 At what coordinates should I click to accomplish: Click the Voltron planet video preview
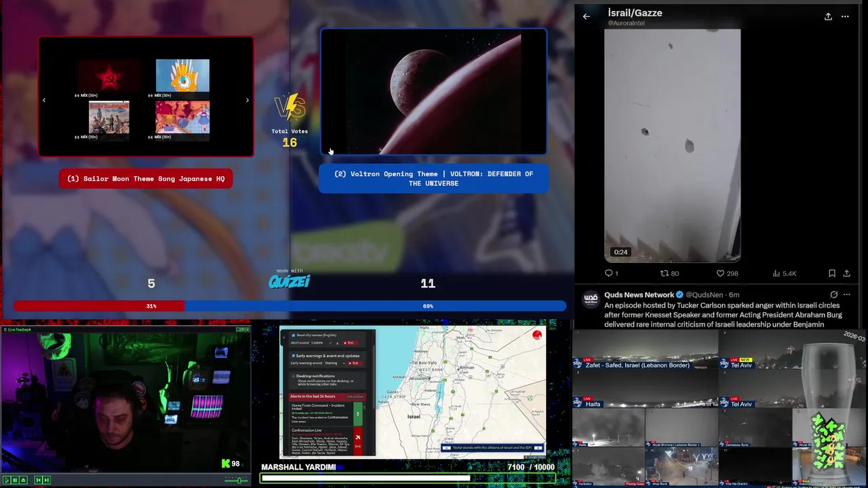tap(433, 92)
